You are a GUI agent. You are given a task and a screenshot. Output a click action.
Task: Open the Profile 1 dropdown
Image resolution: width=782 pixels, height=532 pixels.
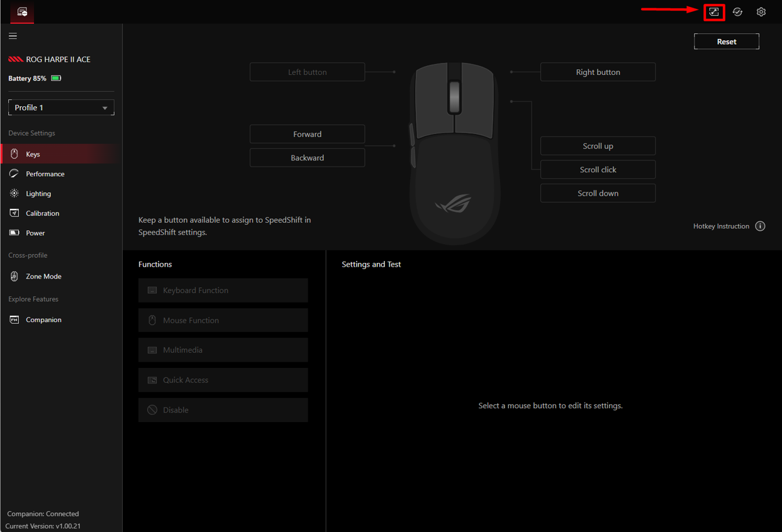[61, 108]
